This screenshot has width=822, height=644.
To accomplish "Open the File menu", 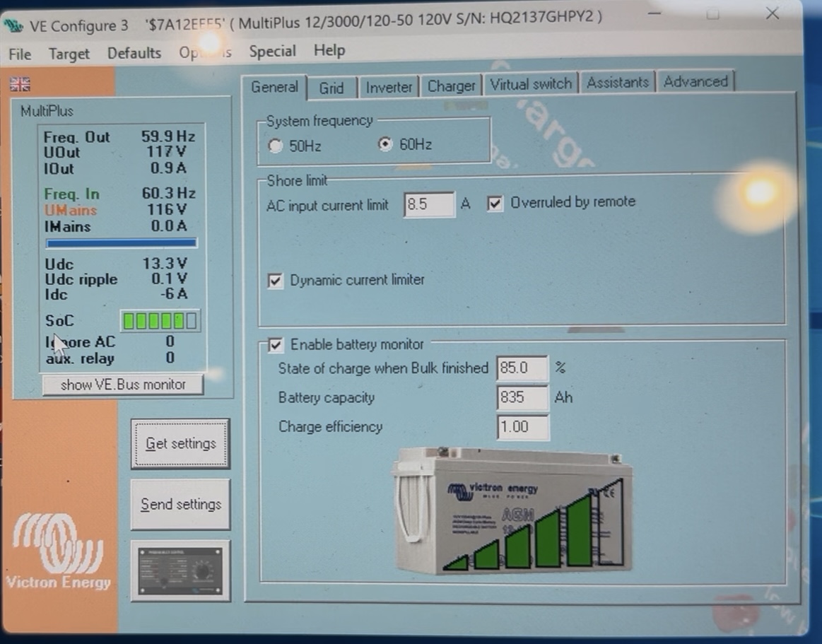I will (20, 54).
